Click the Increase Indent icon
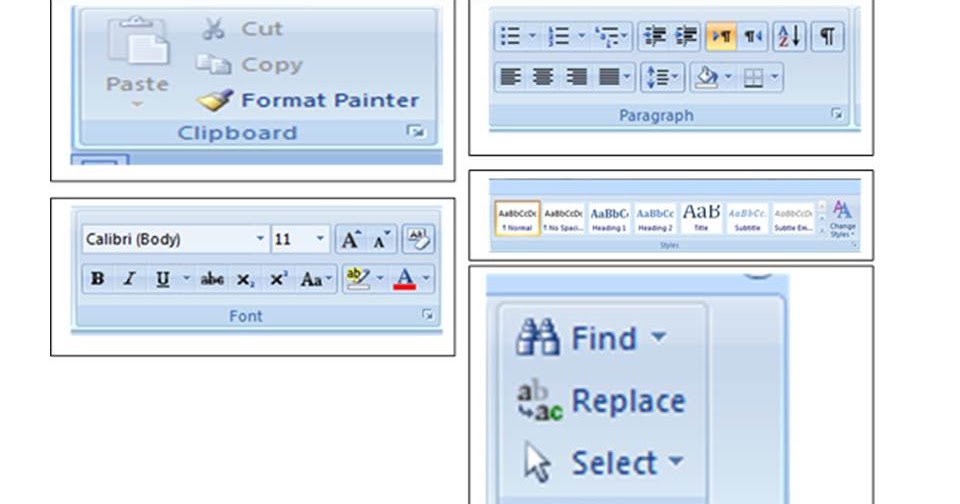960x504 pixels. coord(686,36)
